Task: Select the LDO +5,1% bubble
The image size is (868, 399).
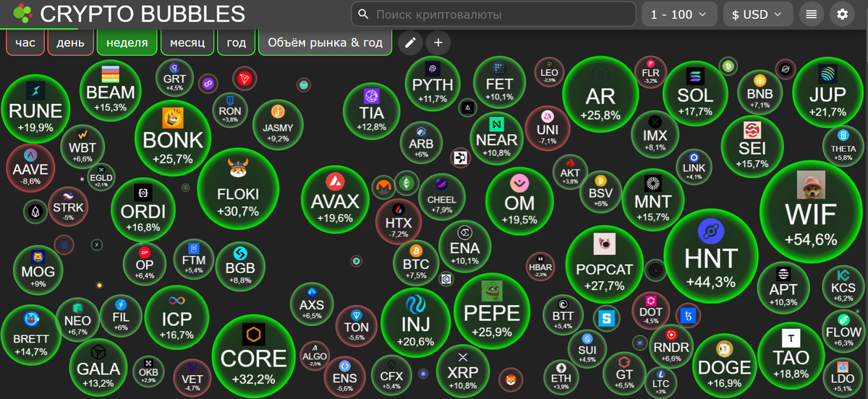Action: [843, 378]
